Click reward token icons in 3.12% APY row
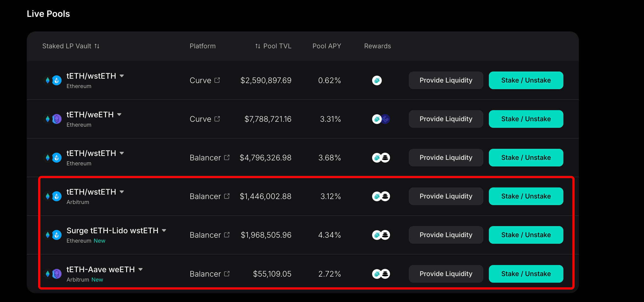Image resolution: width=644 pixels, height=302 pixels. pos(381,196)
